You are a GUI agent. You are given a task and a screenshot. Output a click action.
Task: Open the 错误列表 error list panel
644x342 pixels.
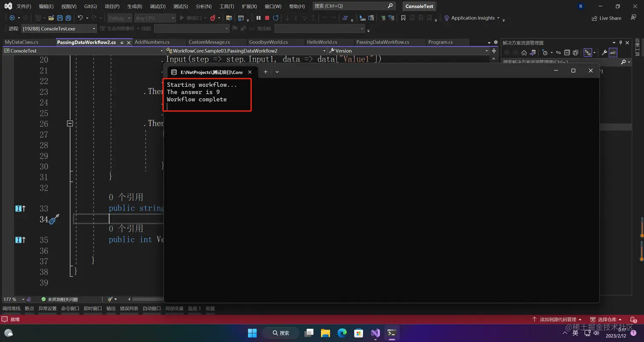[129, 308]
